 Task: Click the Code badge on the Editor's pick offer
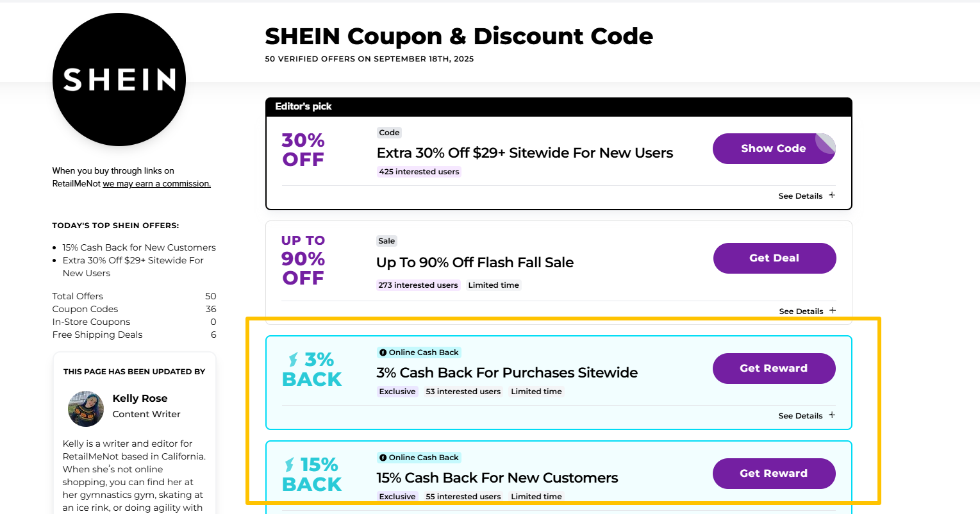[389, 132]
